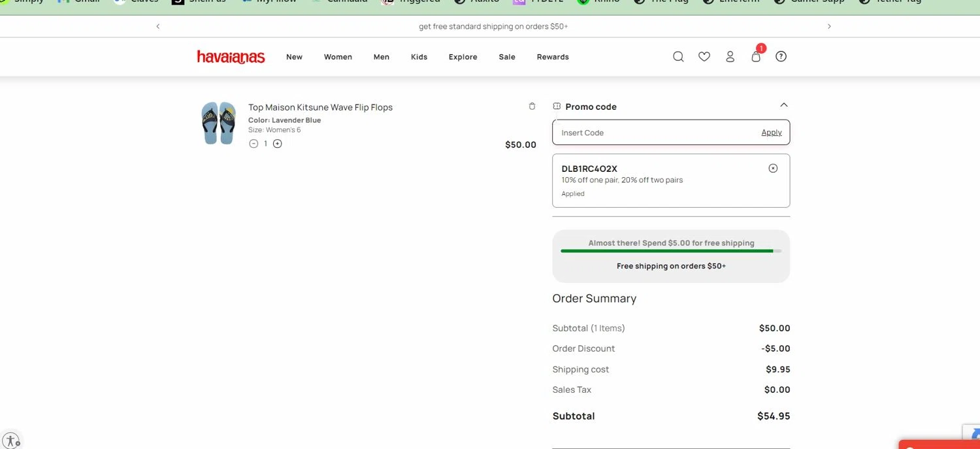The height and width of the screenshot is (449, 980).
Task: Open the wishlist heart icon
Action: [x=704, y=57]
